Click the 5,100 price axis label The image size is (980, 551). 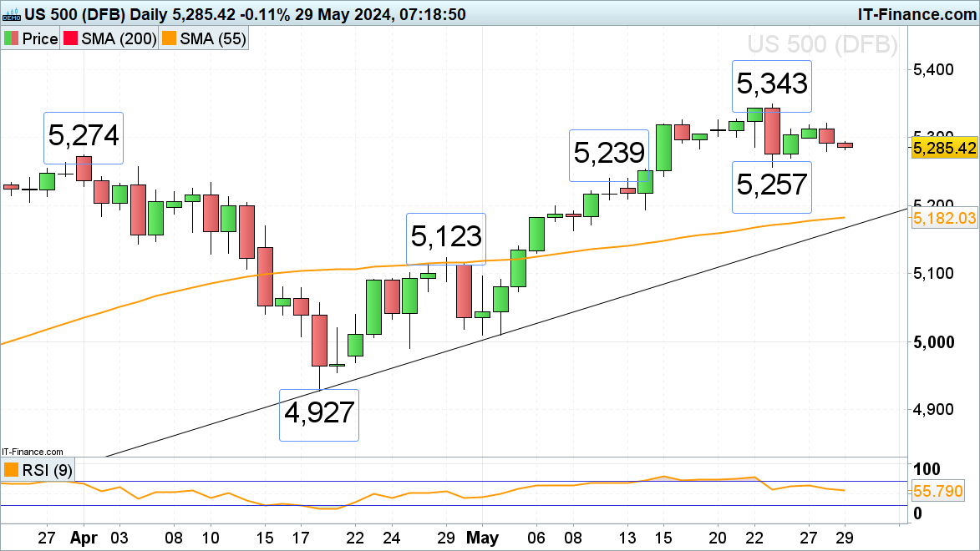[933, 273]
